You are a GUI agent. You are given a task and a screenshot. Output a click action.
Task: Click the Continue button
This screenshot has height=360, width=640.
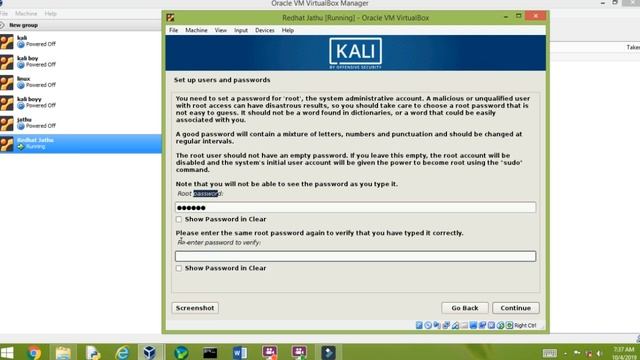click(x=516, y=308)
